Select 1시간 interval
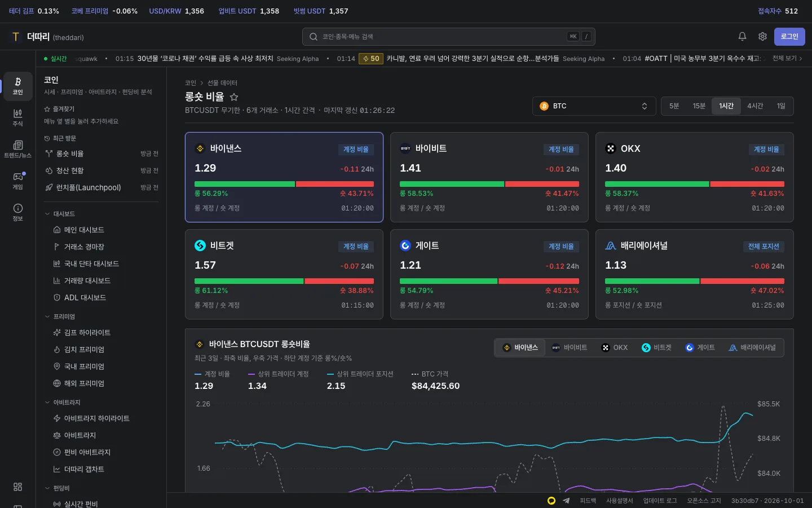The width and height of the screenshot is (812, 508). 726,106
